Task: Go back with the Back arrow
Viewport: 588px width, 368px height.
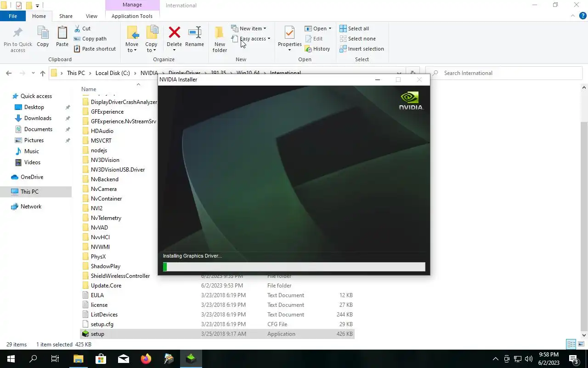Action: point(9,73)
